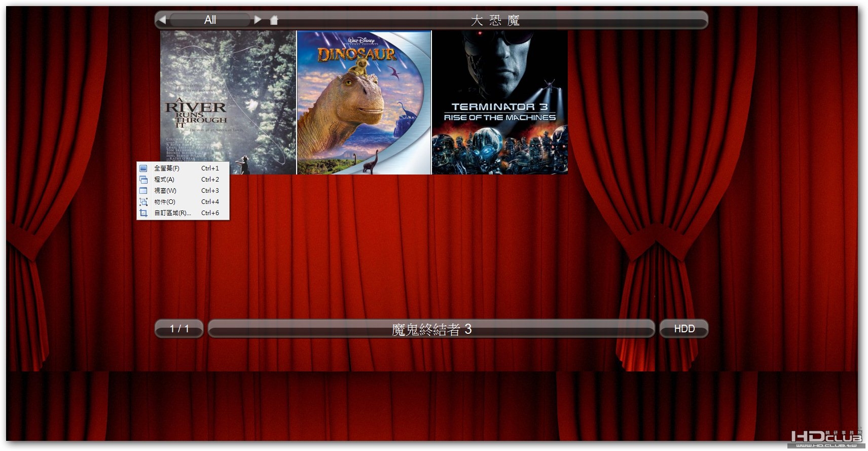Image resolution: width=868 pixels, height=451 pixels.
Task: Select the Terminator 3 movie poster
Action: (500, 102)
